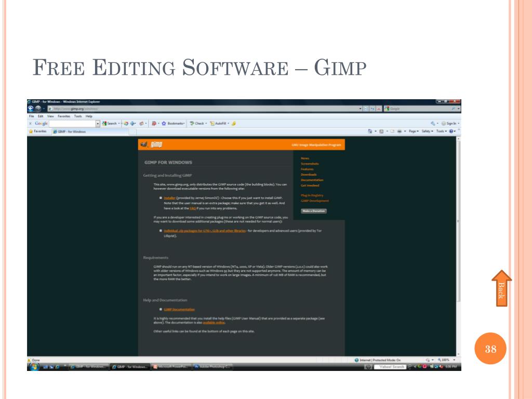This screenshot has width=532, height=399.
Task: Expand the Google toolbar search field dropdown
Action: (x=98, y=124)
